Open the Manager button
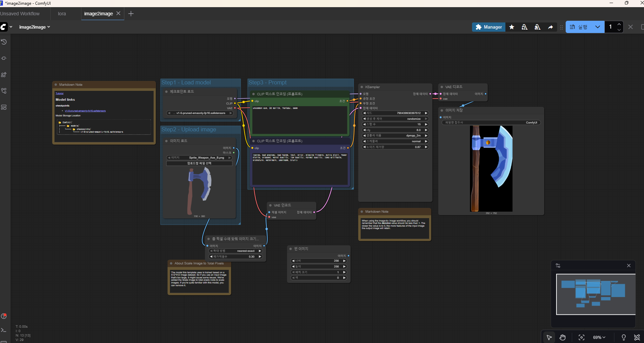Viewport: 644px width, 343px height. pyautogui.click(x=488, y=27)
